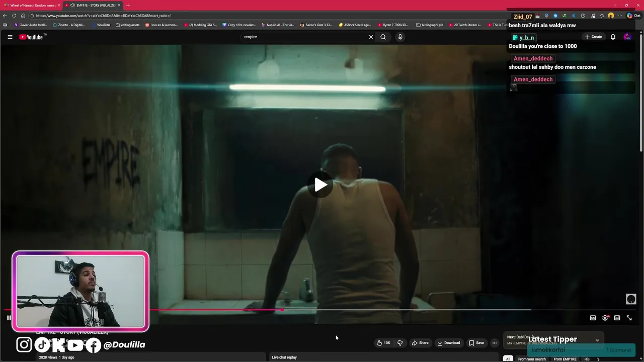Download the video
Viewport: 644px width, 362px height.
click(449, 343)
